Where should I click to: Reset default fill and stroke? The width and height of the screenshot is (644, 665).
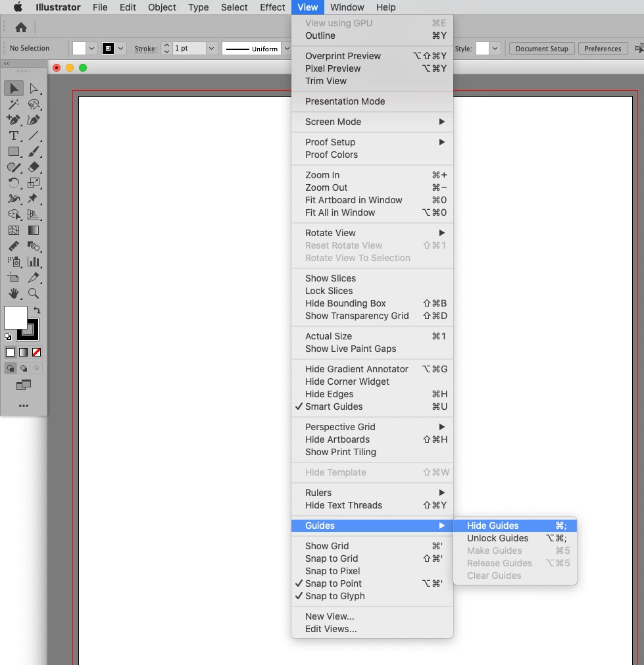(x=8, y=337)
